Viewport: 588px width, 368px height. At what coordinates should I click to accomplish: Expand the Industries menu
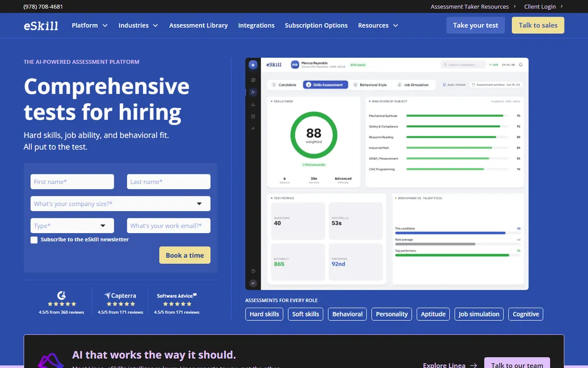pyautogui.click(x=138, y=26)
